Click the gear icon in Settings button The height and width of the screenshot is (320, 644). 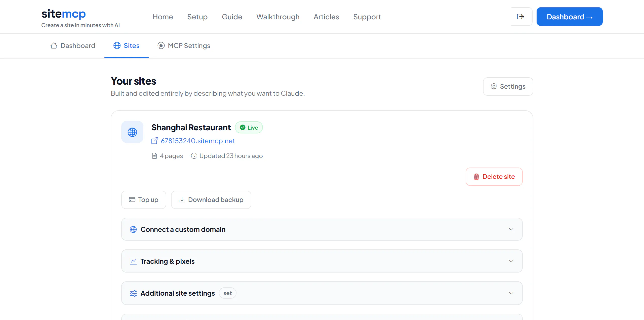494,86
